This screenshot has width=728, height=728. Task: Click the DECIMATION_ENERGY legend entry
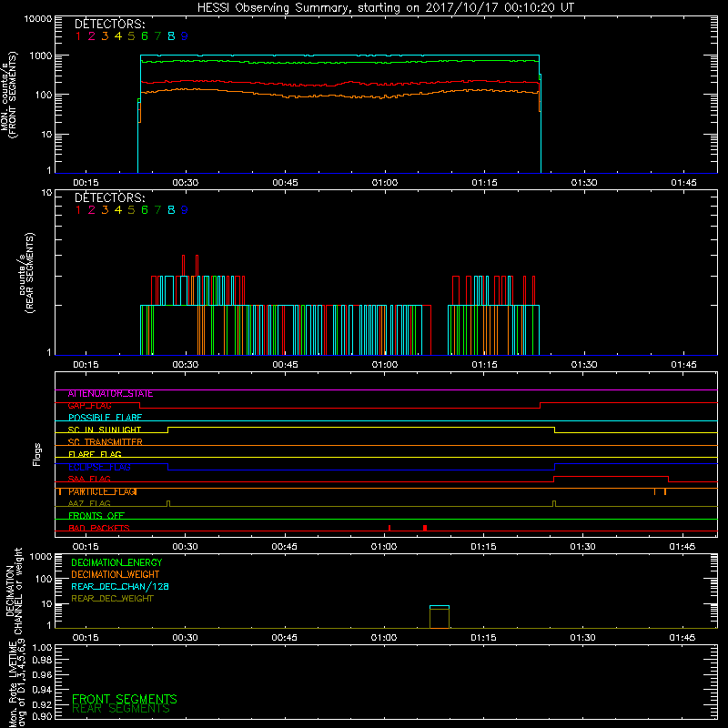(x=116, y=562)
